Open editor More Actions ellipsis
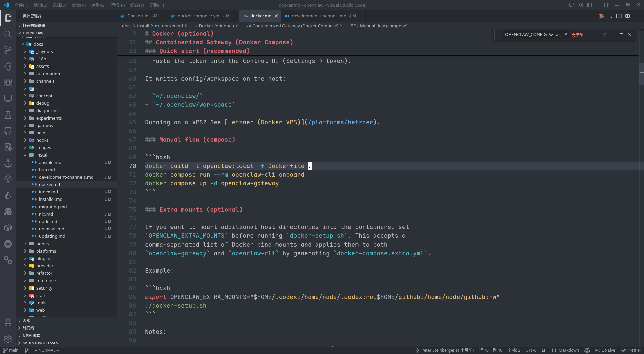 click(636, 16)
